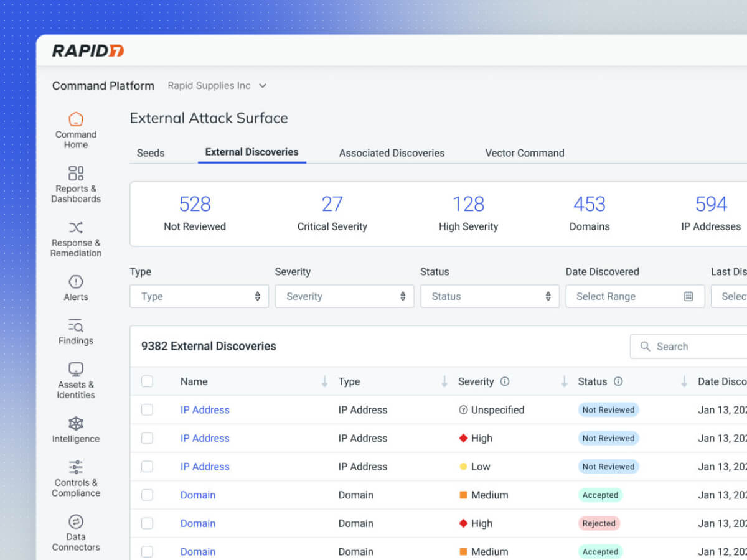Switch to the Seeds tab
This screenshot has height=560, width=747.
[x=151, y=153]
